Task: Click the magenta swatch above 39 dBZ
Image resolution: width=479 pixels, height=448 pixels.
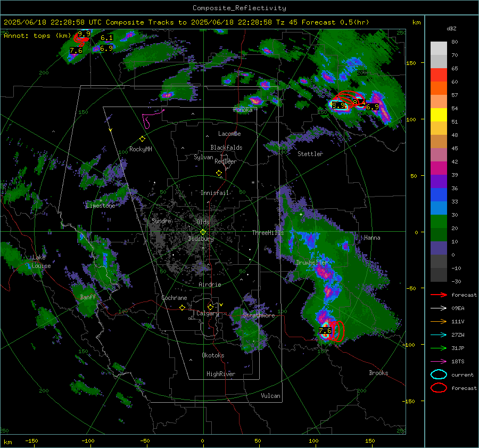Action: coord(439,168)
